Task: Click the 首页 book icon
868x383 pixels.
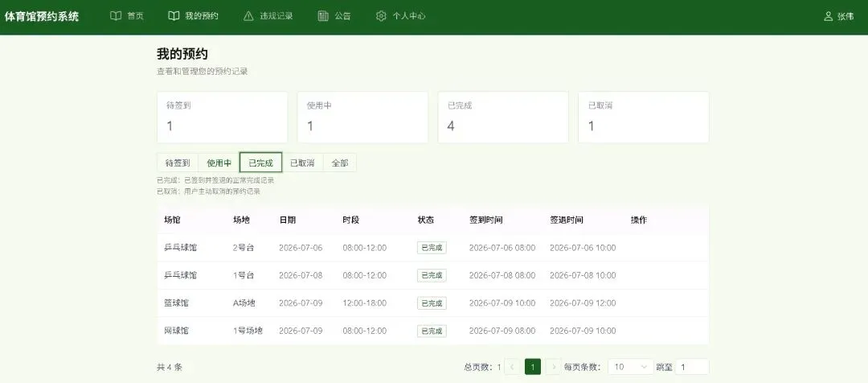Action: [x=116, y=16]
